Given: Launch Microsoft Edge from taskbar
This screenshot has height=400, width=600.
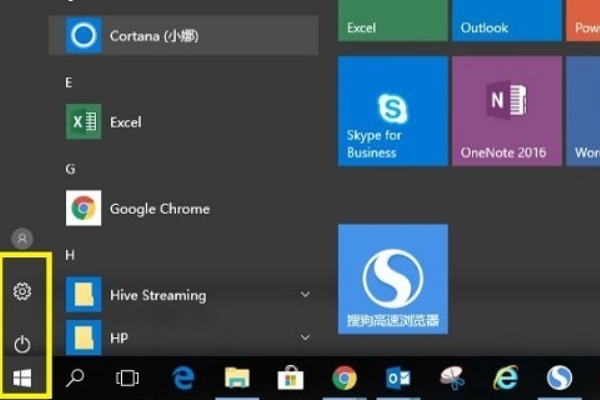Looking at the screenshot, I should point(183,378).
